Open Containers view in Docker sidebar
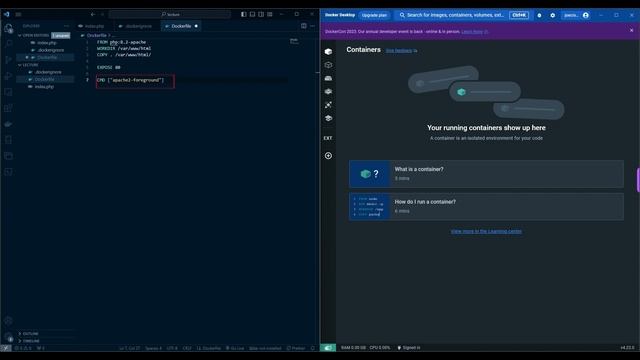Image resolution: width=640 pixels, height=360 pixels. [328, 51]
